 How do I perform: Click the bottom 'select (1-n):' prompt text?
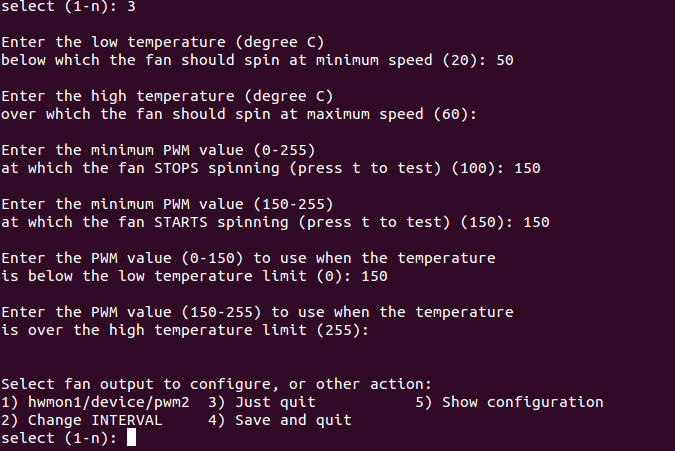[x=59, y=438]
